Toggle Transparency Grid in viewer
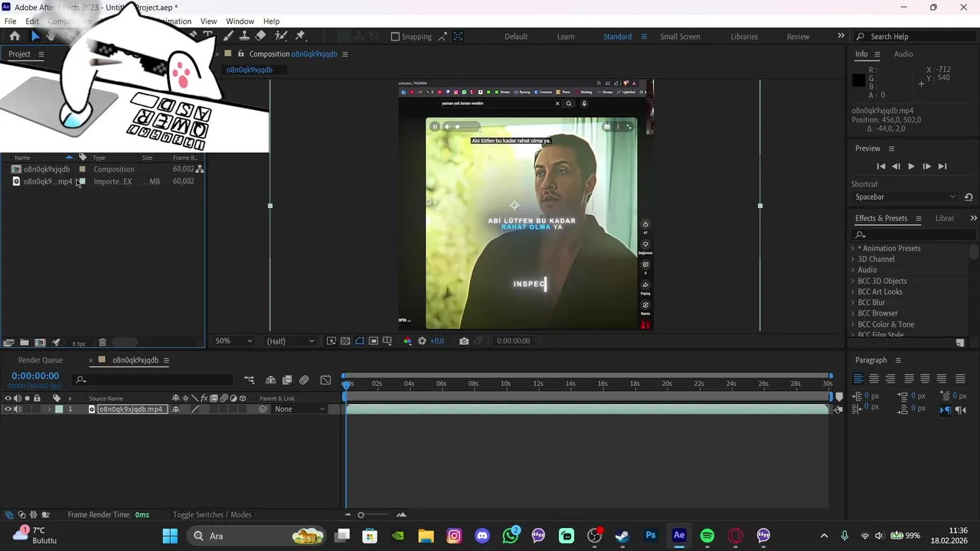This screenshot has height=551, width=980. [x=345, y=341]
